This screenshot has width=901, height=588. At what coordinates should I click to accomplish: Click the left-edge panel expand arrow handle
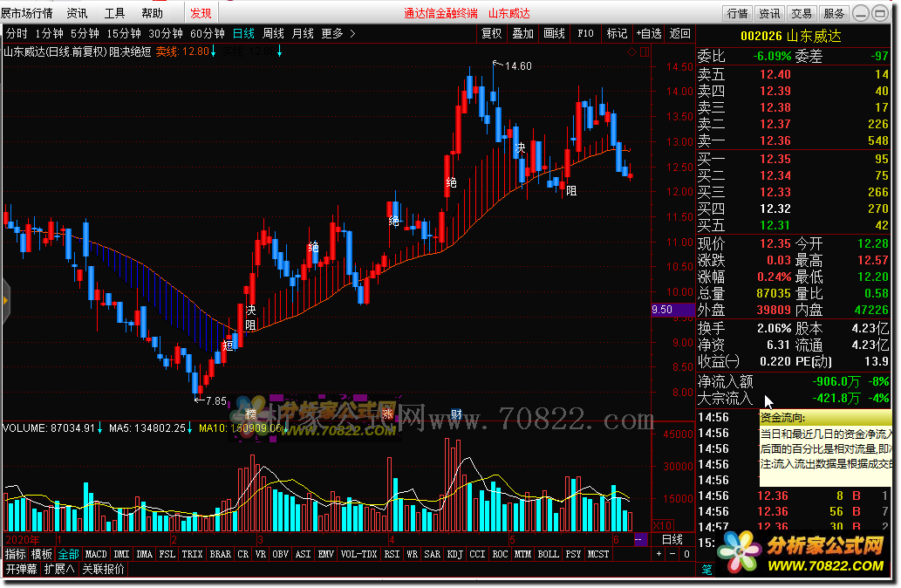[5, 301]
